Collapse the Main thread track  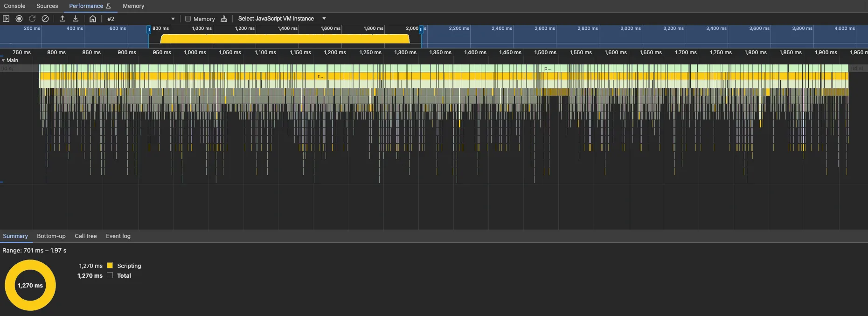pos(3,60)
